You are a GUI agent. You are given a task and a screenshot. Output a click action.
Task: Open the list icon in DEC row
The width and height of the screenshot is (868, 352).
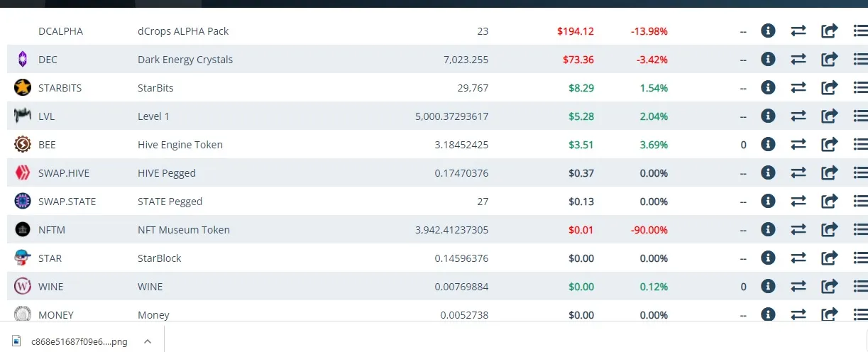click(x=860, y=60)
